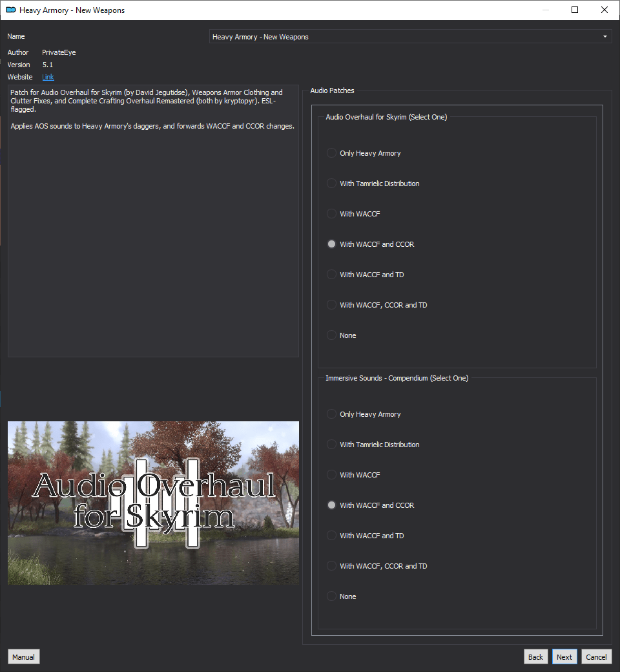The image size is (620, 672).
Task: Click the patch description text box
Action: [x=154, y=221]
